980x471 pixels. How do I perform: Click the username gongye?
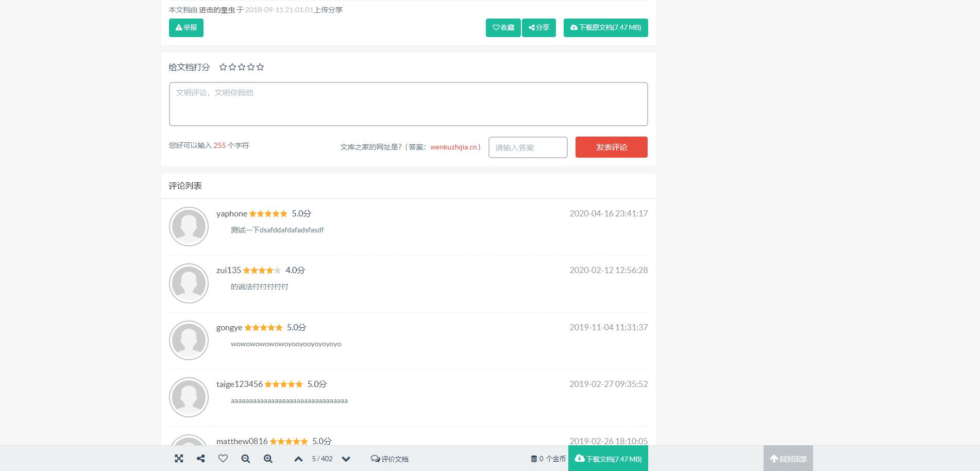tap(229, 328)
